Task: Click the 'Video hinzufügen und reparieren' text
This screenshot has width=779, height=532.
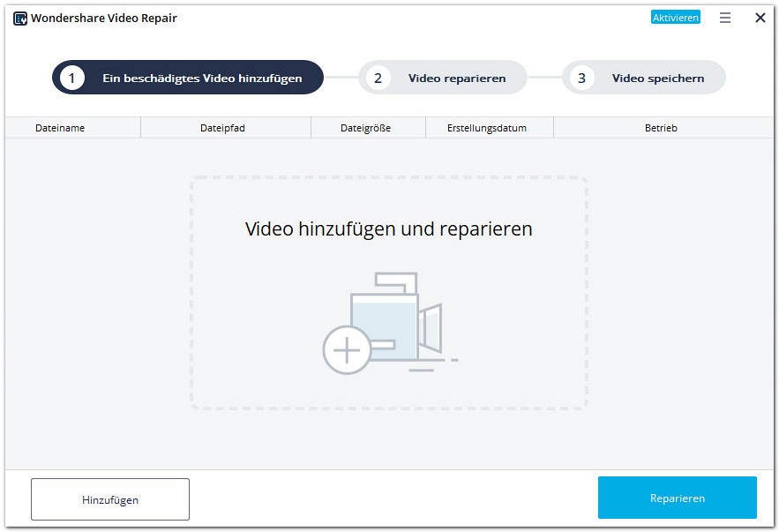Action: pyautogui.click(x=388, y=229)
